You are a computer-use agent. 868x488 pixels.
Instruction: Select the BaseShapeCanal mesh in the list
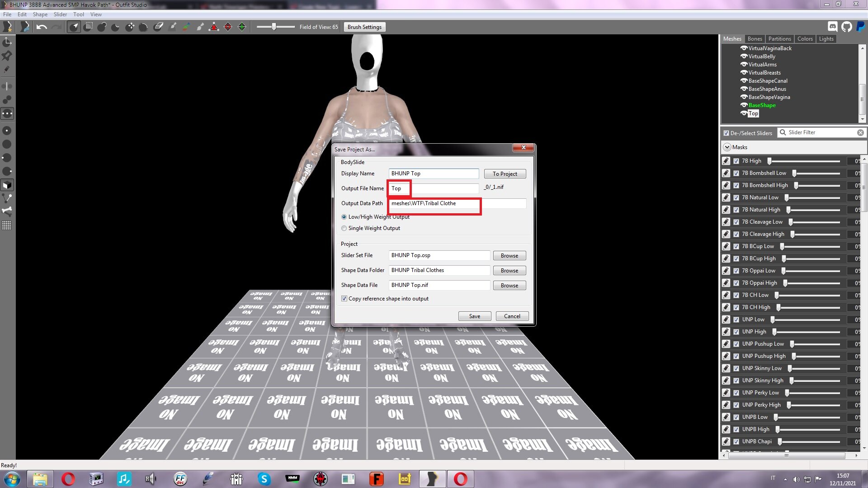tap(768, 81)
